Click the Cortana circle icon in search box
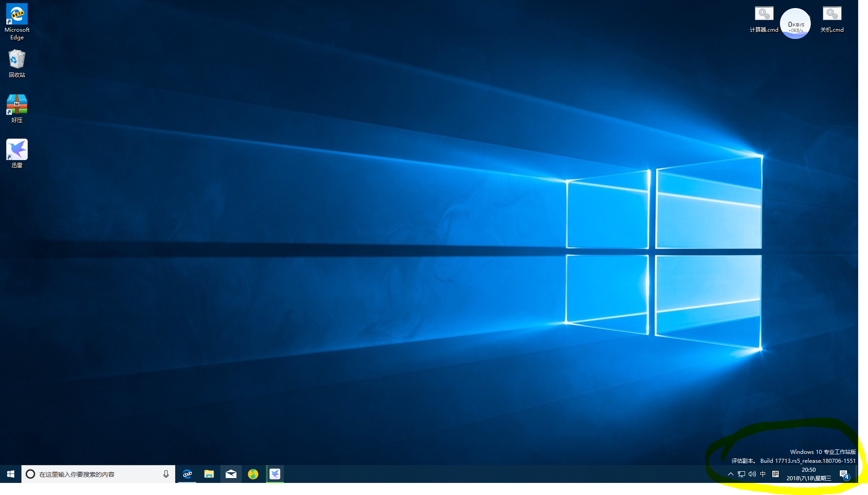868x495 pixels. [30, 474]
